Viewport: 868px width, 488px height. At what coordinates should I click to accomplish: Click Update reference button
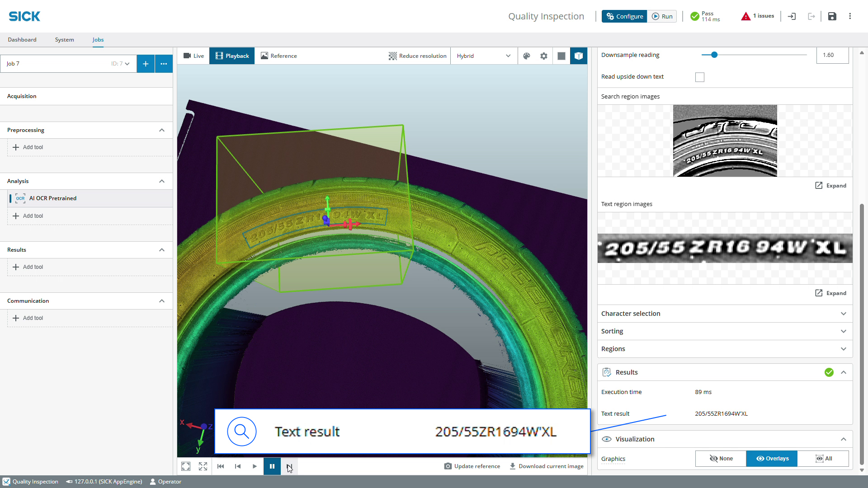pos(472,466)
